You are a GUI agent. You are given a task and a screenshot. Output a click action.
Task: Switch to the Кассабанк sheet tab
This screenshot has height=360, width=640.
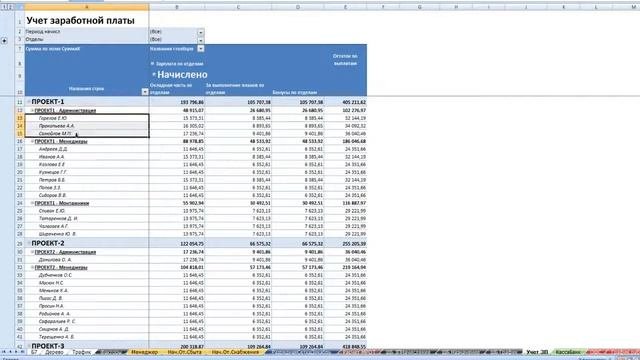click(x=568, y=352)
